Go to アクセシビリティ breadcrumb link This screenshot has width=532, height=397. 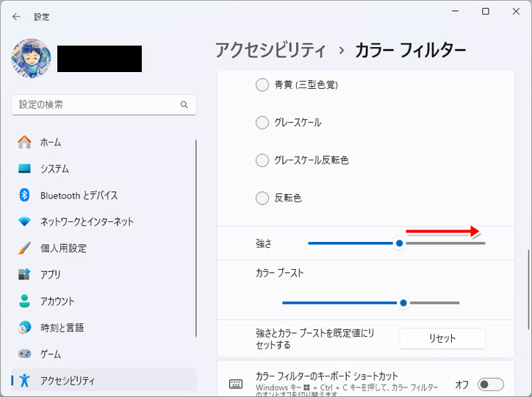coord(270,50)
